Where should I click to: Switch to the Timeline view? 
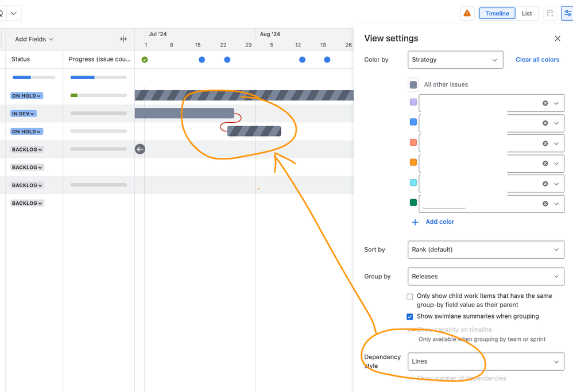pyautogui.click(x=497, y=13)
